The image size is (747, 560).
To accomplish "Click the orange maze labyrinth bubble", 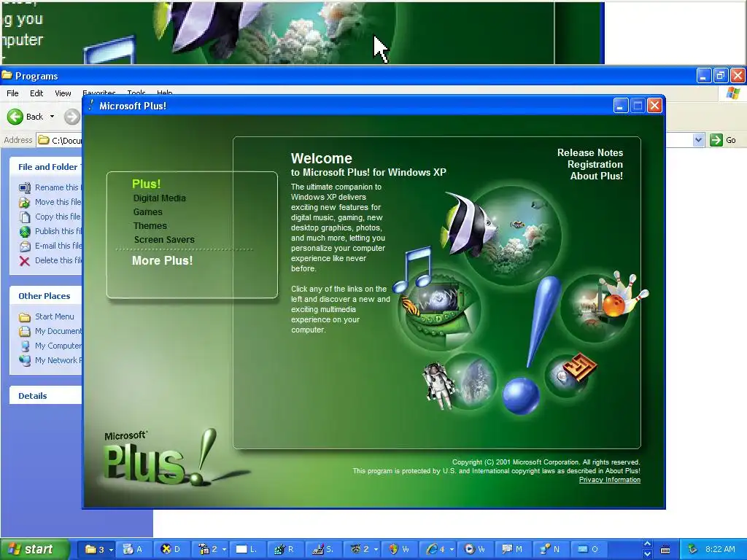I will tap(570, 376).
